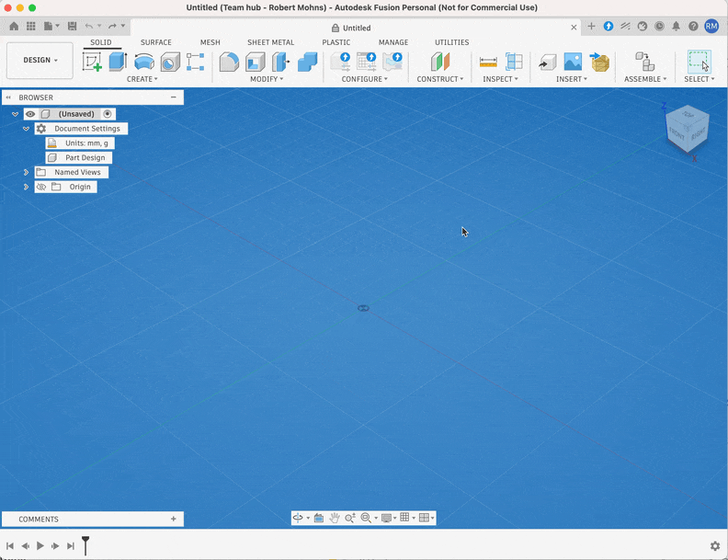Switch to the Utilities tab
This screenshot has height=560, width=728.
(451, 42)
